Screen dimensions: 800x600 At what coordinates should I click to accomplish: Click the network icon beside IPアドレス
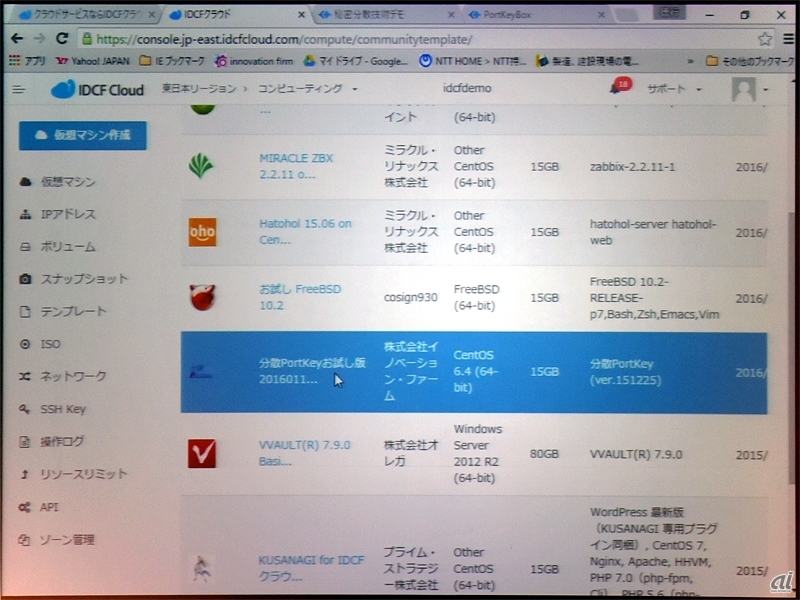[x=24, y=214]
